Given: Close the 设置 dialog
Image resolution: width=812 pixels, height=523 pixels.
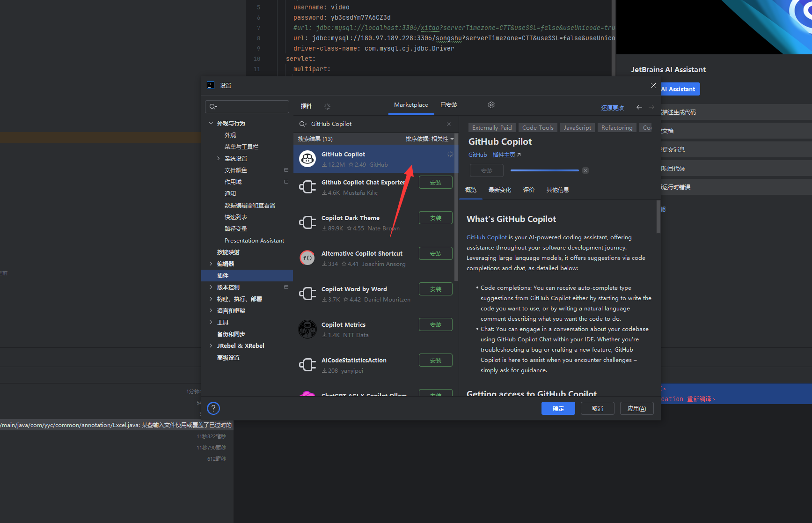Looking at the screenshot, I should [653, 86].
